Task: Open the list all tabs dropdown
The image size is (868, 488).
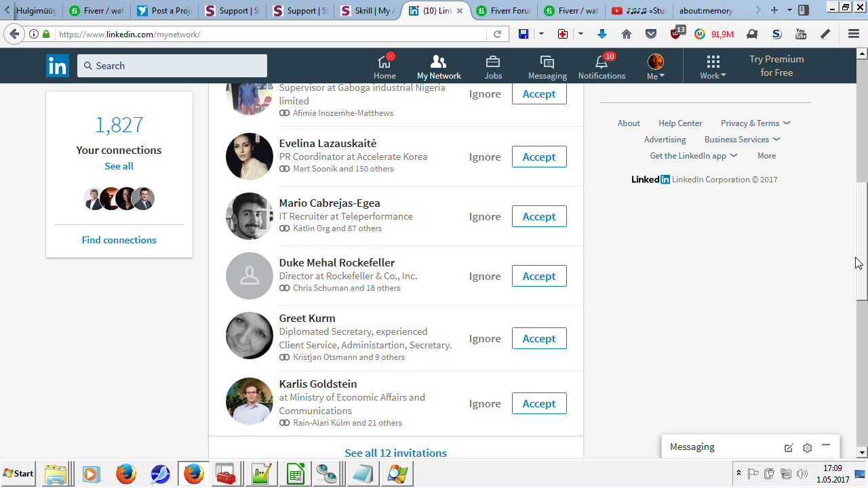Action: [x=790, y=10]
